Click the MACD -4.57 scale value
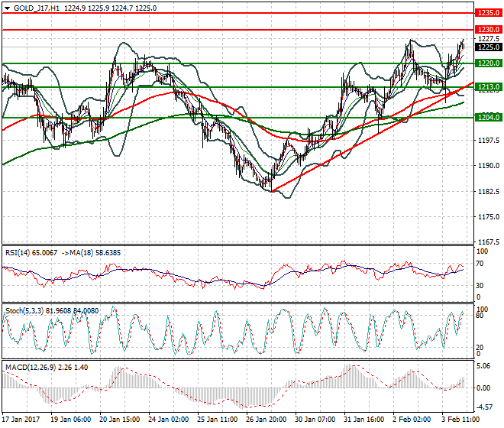 coord(483,407)
